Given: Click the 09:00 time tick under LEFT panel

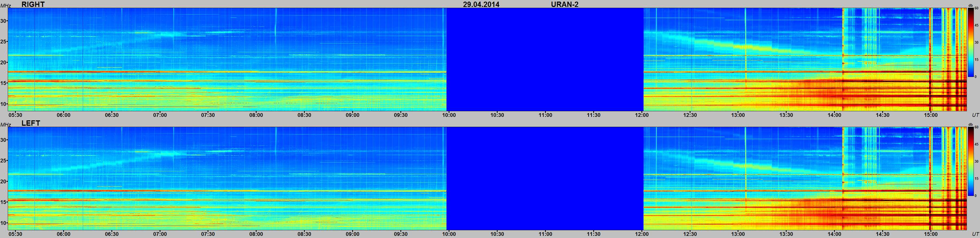Looking at the screenshot, I should click(x=353, y=234).
